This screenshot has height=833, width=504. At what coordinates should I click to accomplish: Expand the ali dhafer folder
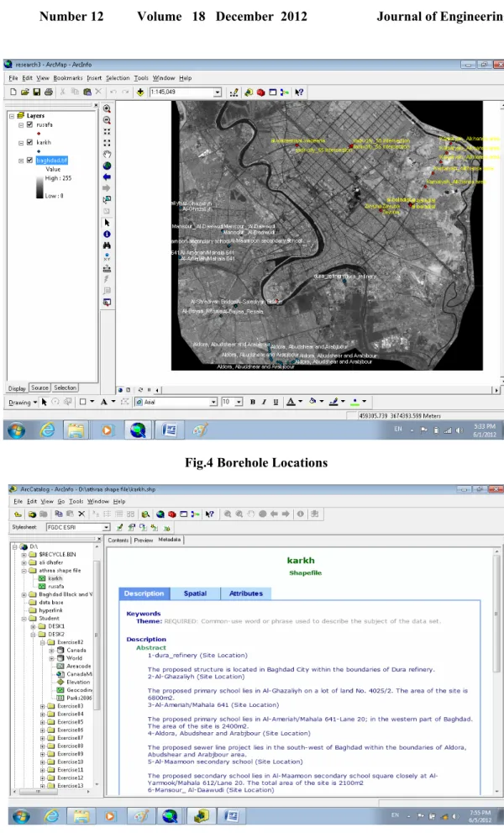[x=24, y=562]
